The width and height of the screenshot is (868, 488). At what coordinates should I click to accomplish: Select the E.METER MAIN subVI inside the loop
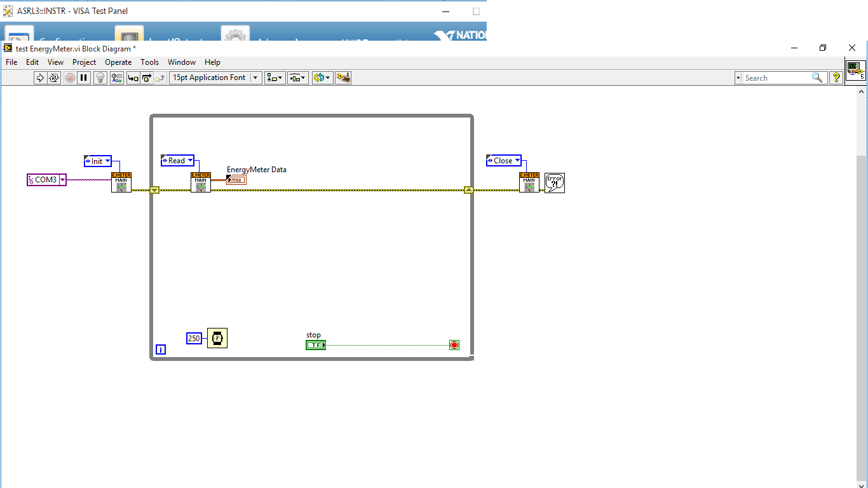[x=201, y=183]
